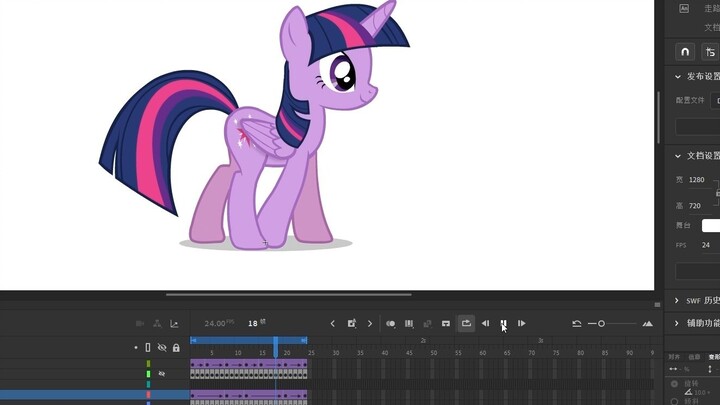Viewport: 720px width, 405px height.
Task: Click the top layer's tween frames span
Action: (x=248, y=364)
